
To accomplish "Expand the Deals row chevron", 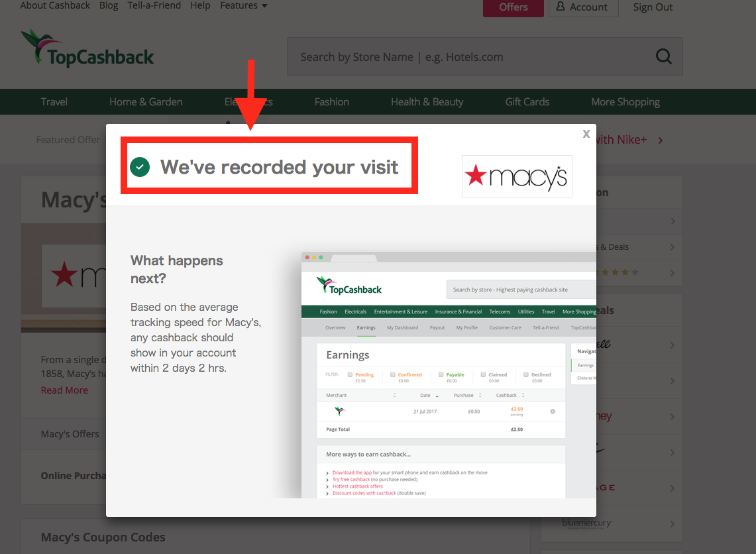I will click(673, 247).
